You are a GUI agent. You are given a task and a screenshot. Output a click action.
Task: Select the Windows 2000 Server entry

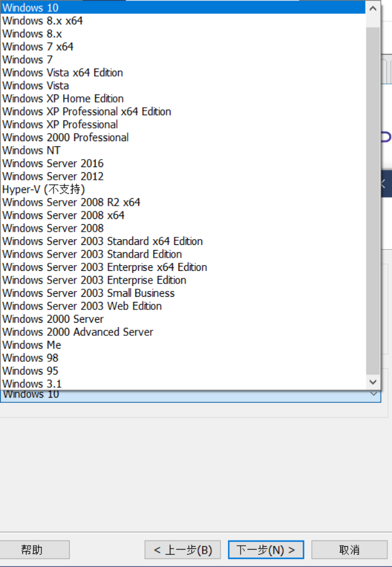(x=183, y=319)
